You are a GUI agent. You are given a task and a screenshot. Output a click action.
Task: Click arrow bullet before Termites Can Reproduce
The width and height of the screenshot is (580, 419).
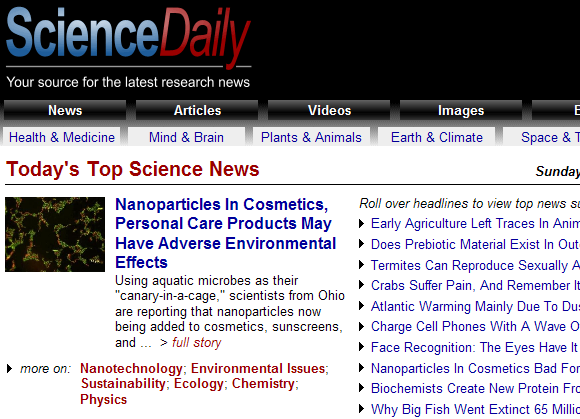[x=362, y=265]
